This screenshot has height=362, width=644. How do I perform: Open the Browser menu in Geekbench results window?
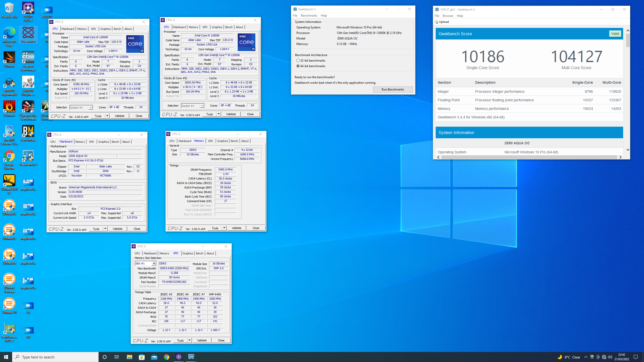point(448,16)
